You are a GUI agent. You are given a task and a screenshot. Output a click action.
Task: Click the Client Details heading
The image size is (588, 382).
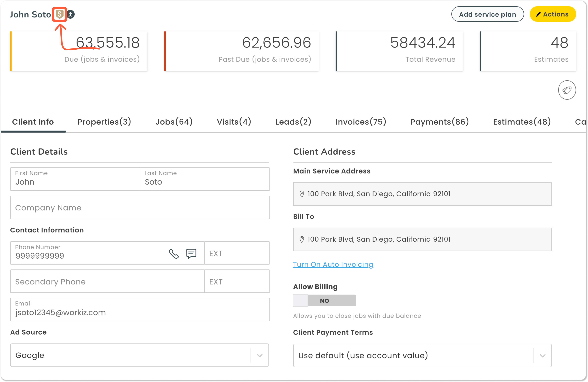(39, 152)
